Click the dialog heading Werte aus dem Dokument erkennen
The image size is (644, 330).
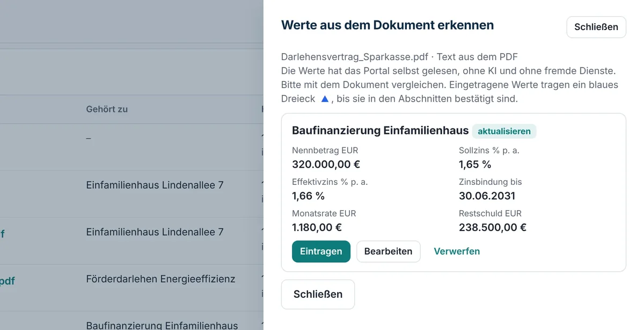[x=387, y=25]
